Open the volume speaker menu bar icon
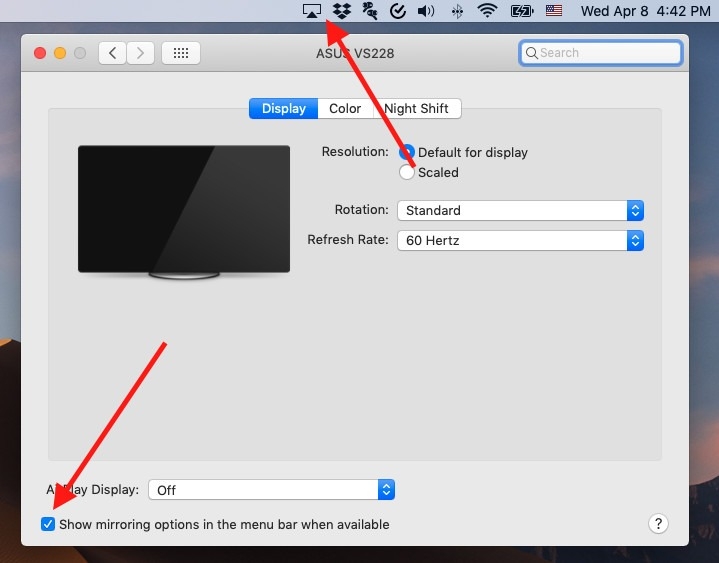Image resolution: width=719 pixels, height=563 pixels. point(426,11)
